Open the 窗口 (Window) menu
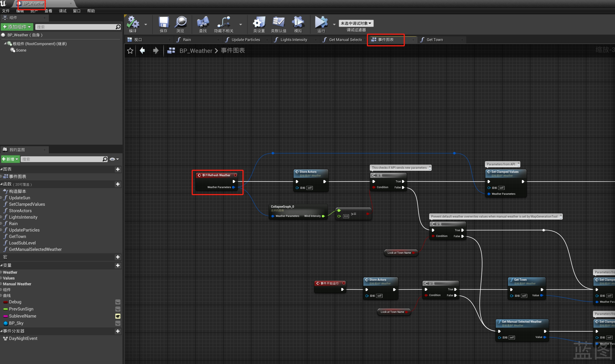The image size is (615, 364). (x=77, y=11)
